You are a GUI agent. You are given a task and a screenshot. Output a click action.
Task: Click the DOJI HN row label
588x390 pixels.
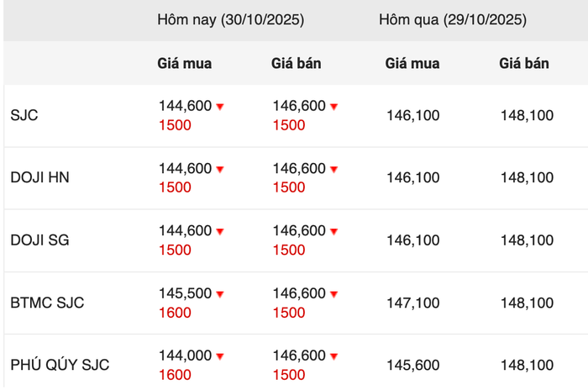pos(39,177)
